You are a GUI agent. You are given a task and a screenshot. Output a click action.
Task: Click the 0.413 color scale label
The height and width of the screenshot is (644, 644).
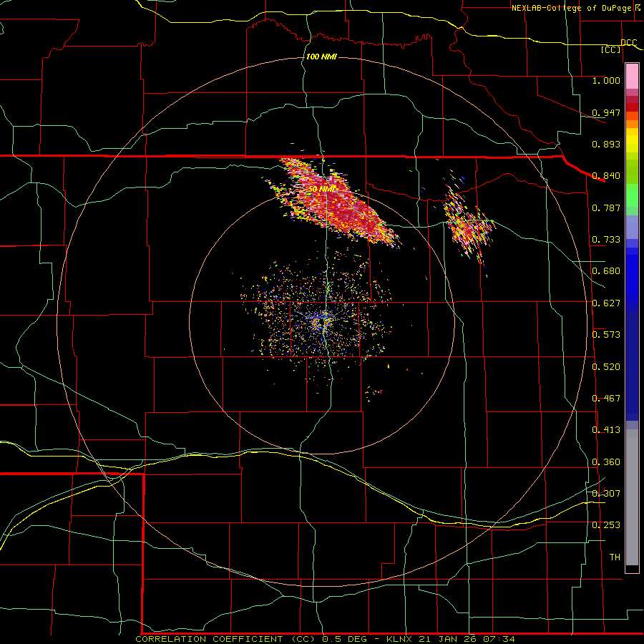point(606,430)
